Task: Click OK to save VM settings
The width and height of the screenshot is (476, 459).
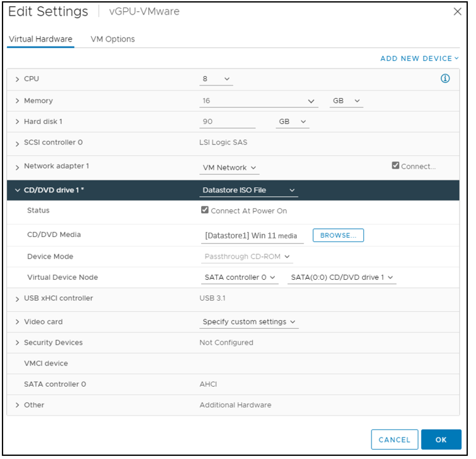Action: [x=441, y=440]
